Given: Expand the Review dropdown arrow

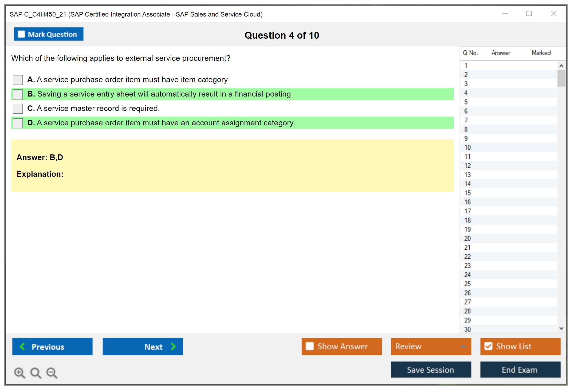Looking at the screenshot, I should click(463, 346).
